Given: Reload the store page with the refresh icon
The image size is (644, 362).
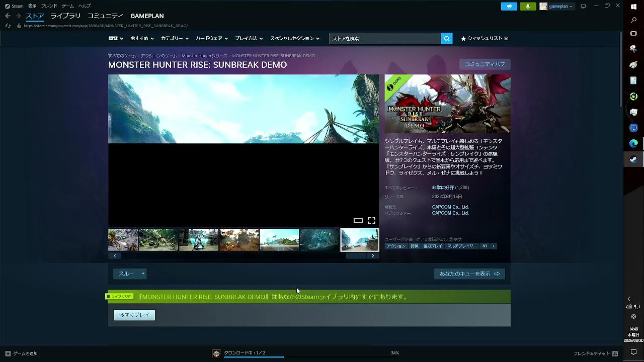Looking at the screenshot, I should tap(8, 26).
